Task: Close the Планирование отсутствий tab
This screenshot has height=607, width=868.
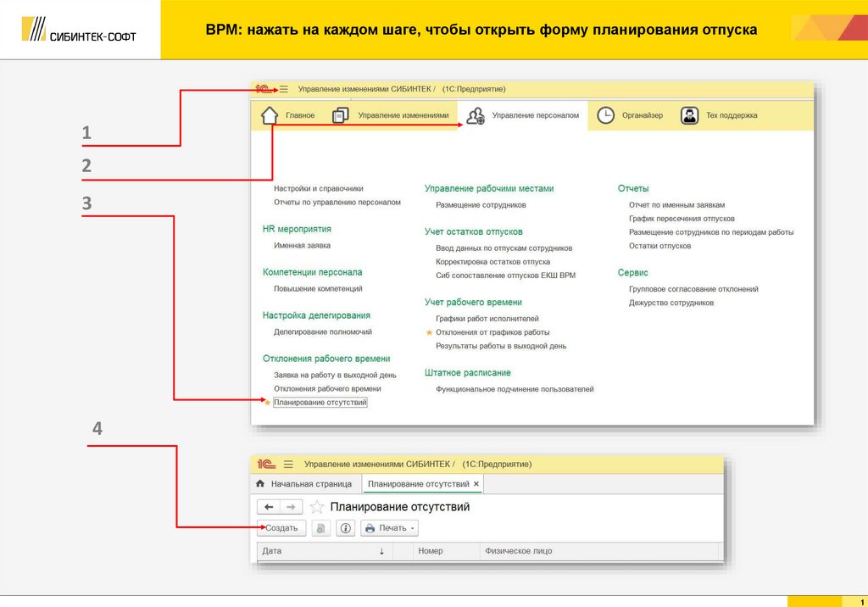Action: coord(476,483)
